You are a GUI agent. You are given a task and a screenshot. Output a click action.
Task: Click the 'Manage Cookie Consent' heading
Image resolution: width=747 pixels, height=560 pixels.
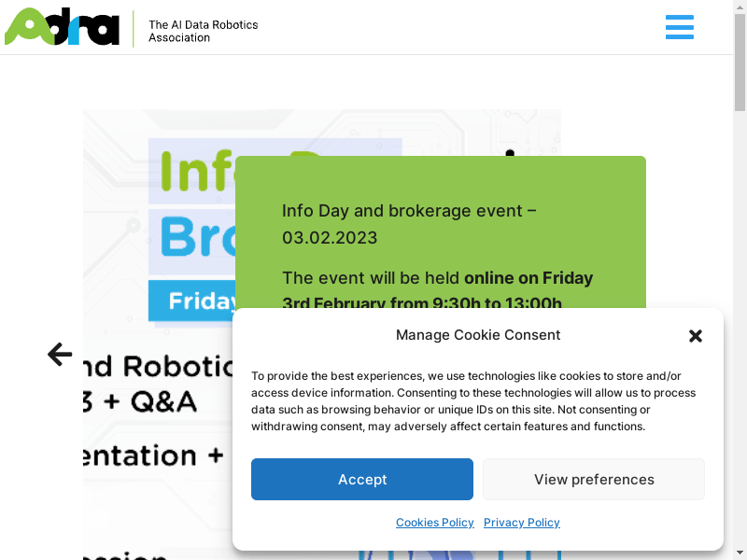tap(478, 335)
